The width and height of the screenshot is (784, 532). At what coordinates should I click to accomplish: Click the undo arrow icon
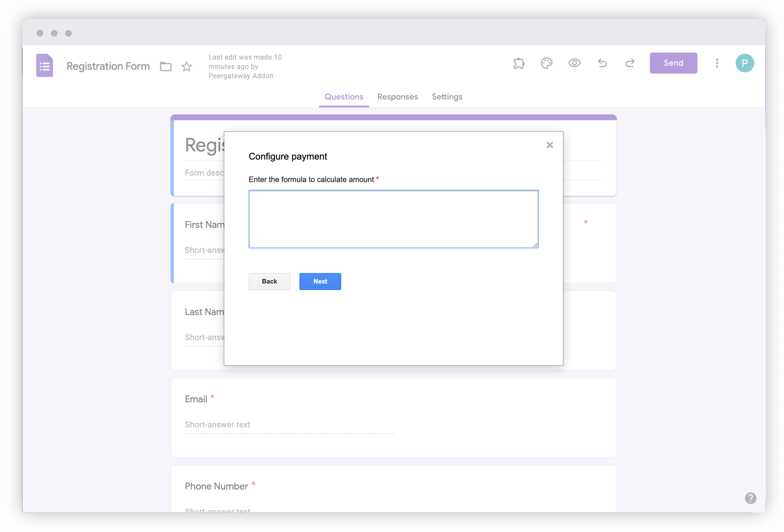tap(603, 63)
